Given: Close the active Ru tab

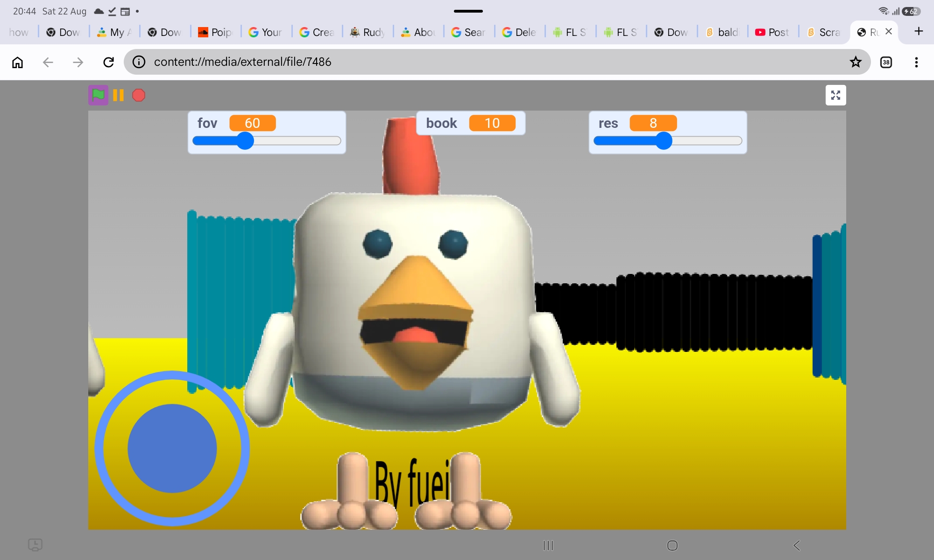Looking at the screenshot, I should tap(889, 31).
